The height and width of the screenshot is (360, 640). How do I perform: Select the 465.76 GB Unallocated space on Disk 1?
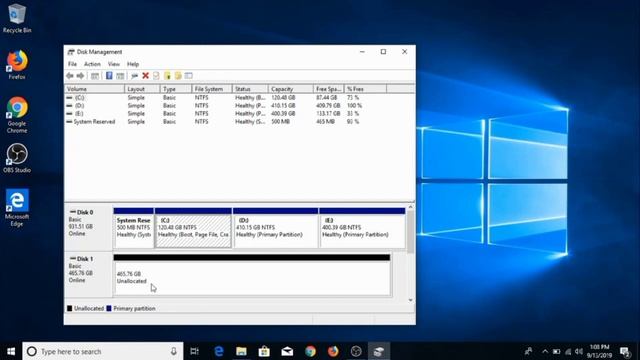click(x=252, y=275)
